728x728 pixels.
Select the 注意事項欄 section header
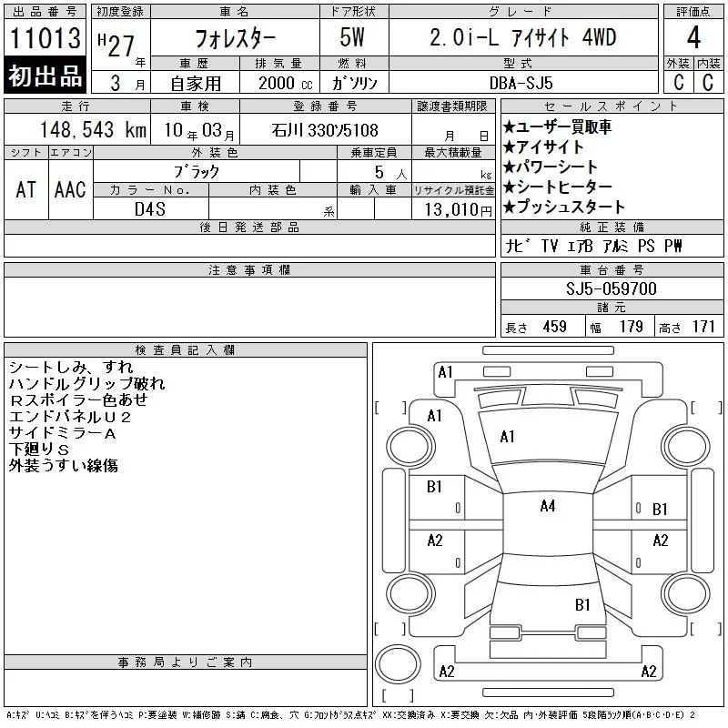(249, 269)
